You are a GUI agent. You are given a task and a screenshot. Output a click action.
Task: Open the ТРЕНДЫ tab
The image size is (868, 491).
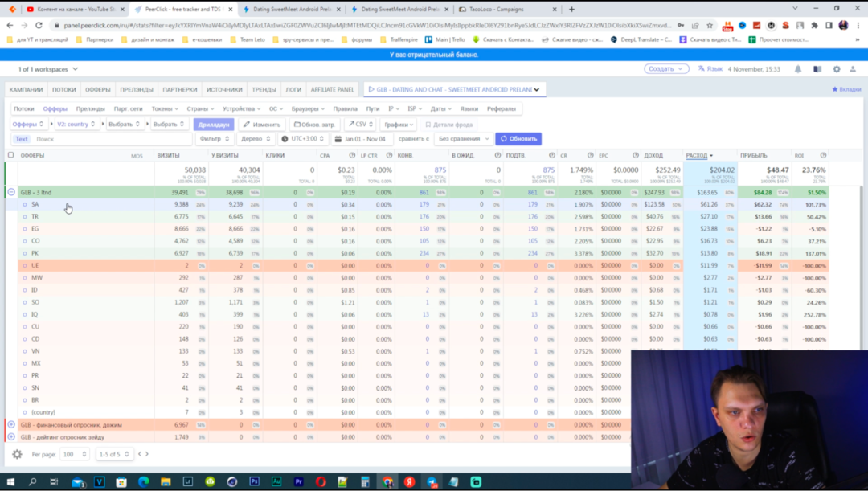264,89
